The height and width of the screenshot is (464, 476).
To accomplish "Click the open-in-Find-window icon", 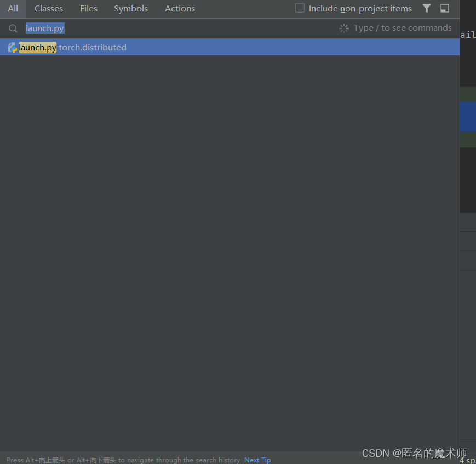I will click(x=444, y=8).
